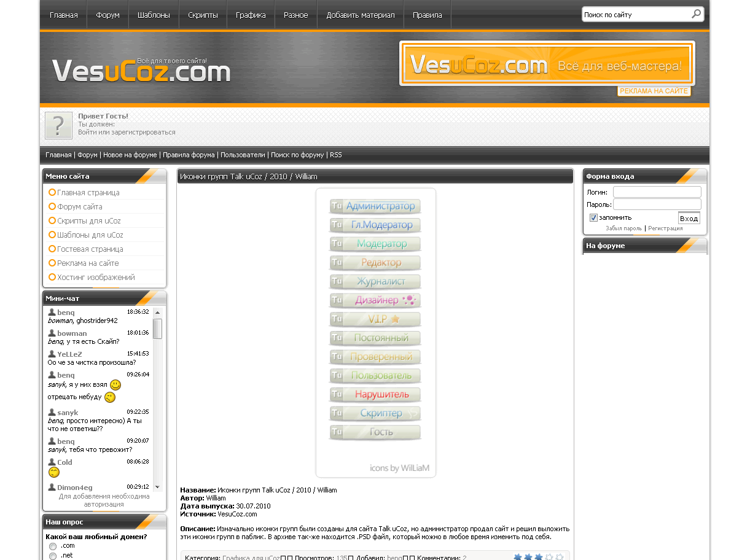Click user icon next to bowman in mini-chat
The height and width of the screenshot is (560, 750).
pos(52,333)
